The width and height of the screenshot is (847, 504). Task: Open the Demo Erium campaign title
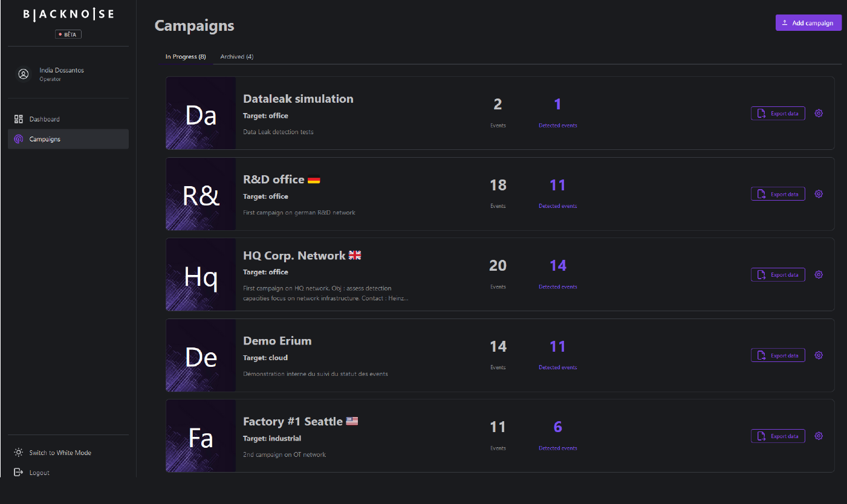click(x=277, y=341)
